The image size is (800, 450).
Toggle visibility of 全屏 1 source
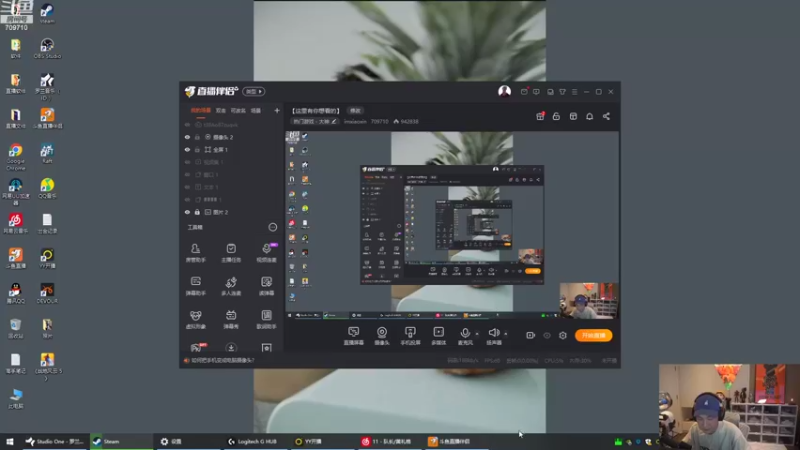187,149
